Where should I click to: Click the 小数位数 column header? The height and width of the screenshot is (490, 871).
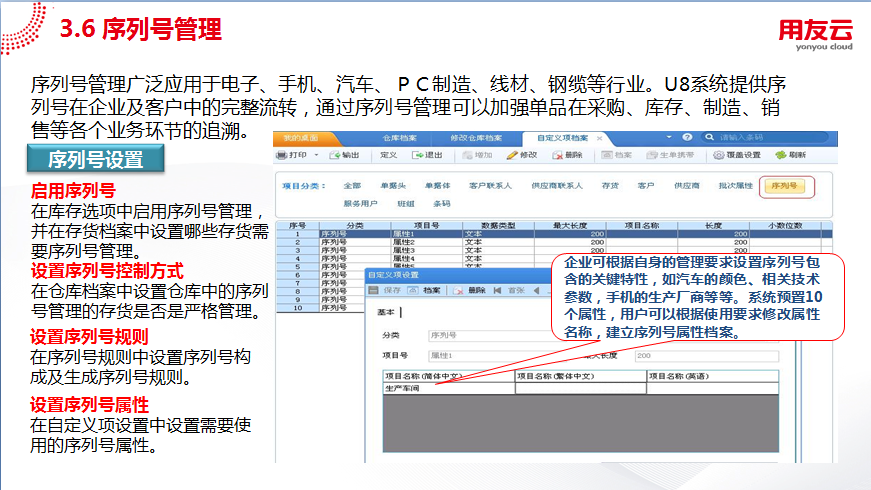(785, 226)
